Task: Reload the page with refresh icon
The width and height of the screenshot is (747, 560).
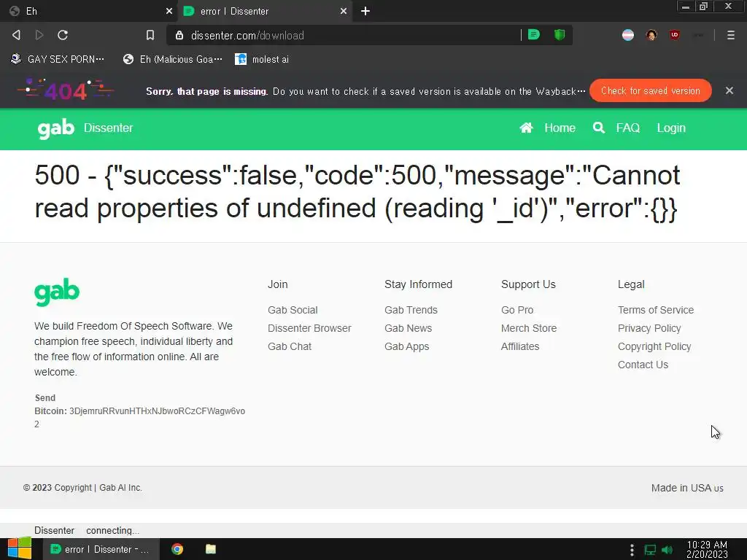Action: click(x=63, y=35)
